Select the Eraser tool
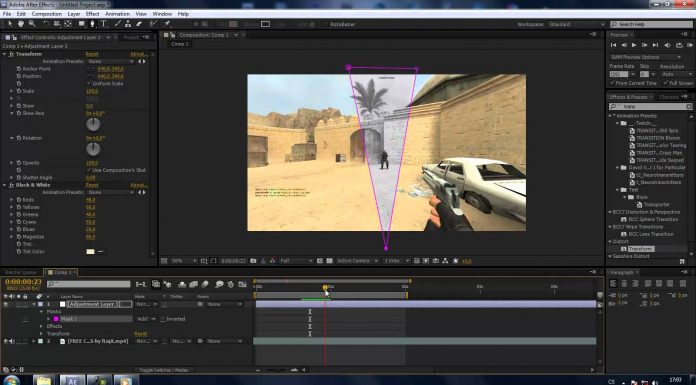This screenshot has height=385, width=696. (139, 24)
